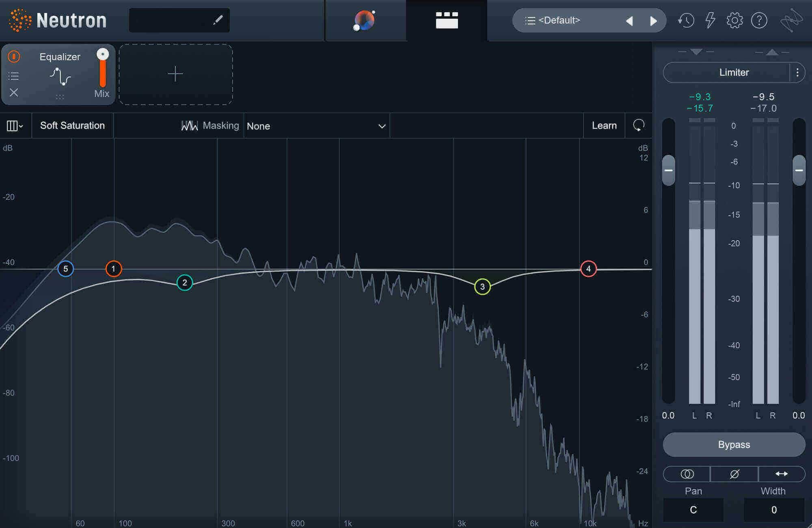Open the EQ band view options dropdown
812x528 pixels.
(15, 126)
